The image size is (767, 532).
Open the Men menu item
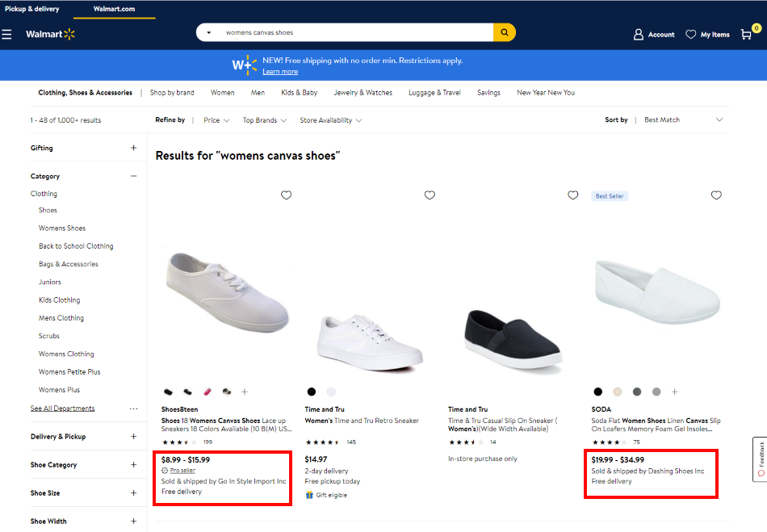tap(258, 92)
